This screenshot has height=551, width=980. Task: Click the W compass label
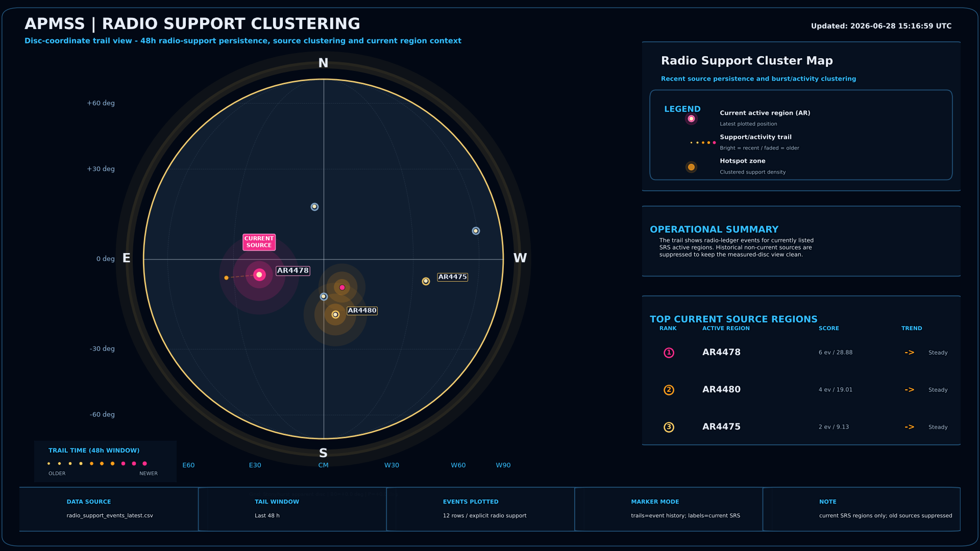pos(520,258)
